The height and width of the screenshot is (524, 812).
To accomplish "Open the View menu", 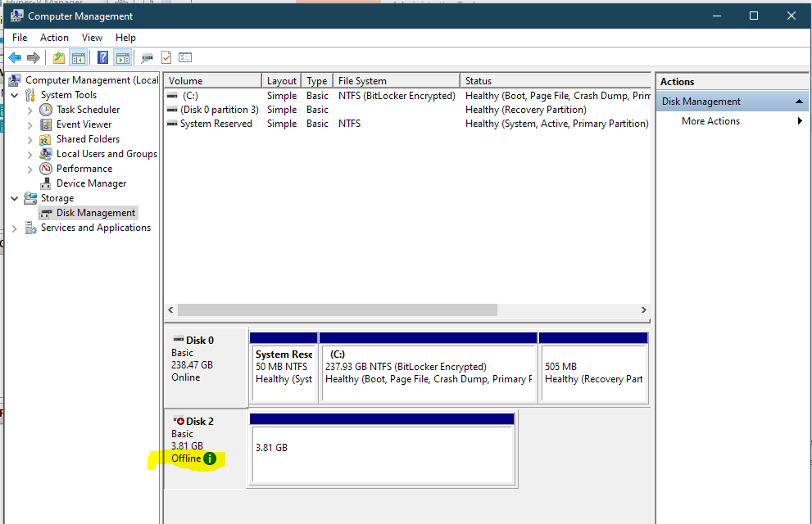I will [x=92, y=38].
